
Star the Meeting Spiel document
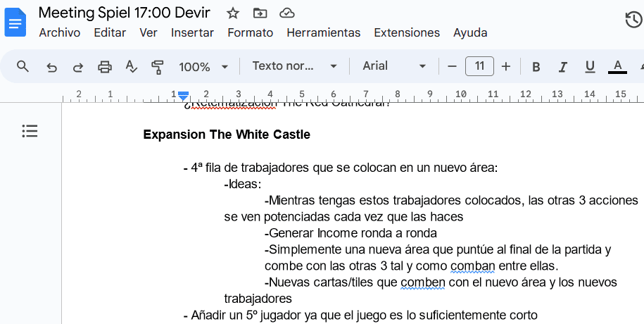(233, 13)
